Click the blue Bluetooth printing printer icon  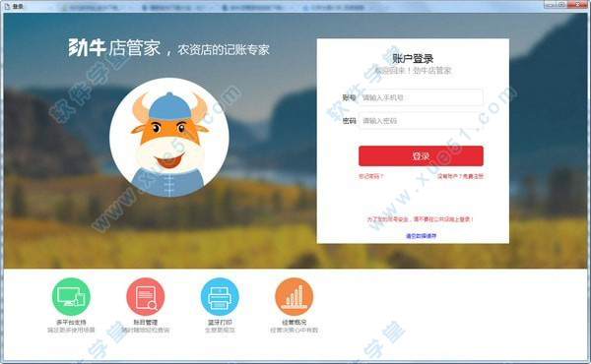tap(220, 296)
